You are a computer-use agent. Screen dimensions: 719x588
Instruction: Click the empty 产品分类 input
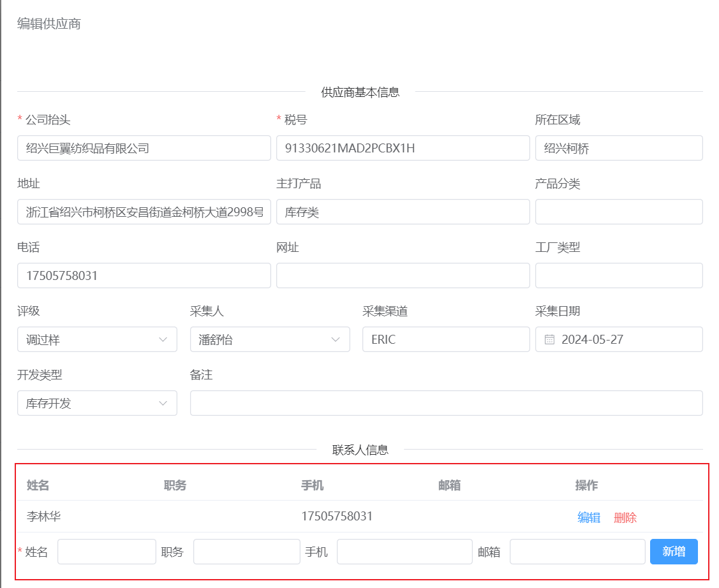[618, 212]
